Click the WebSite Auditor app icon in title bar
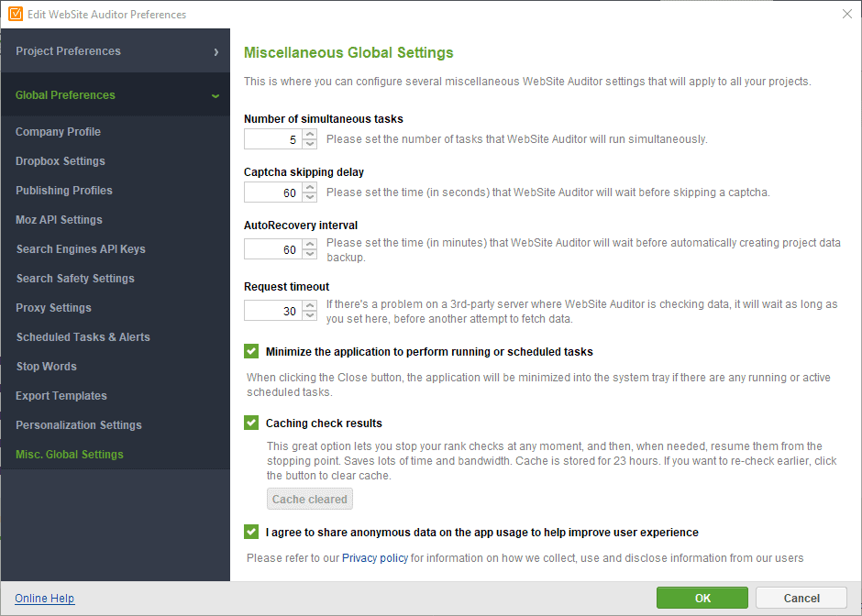862x616 pixels. click(x=16, y=14)
